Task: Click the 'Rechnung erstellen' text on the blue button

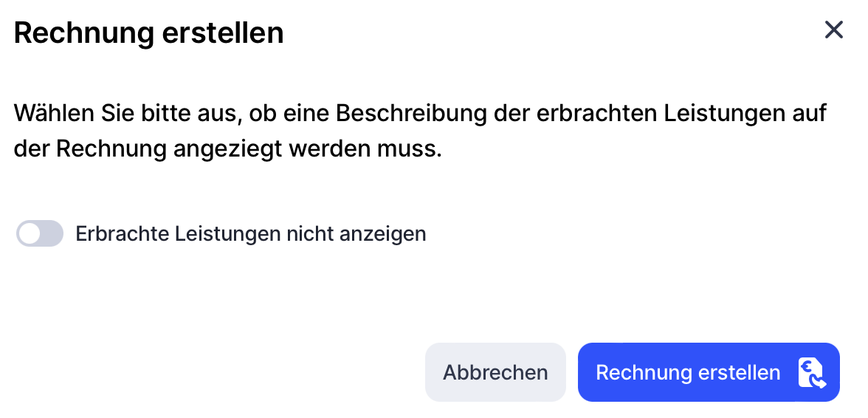Action: tap(688, 373)
